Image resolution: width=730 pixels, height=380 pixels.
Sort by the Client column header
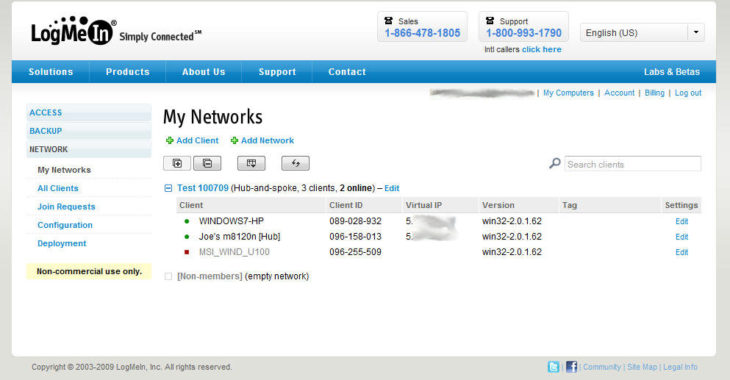[x=191, y=205]
